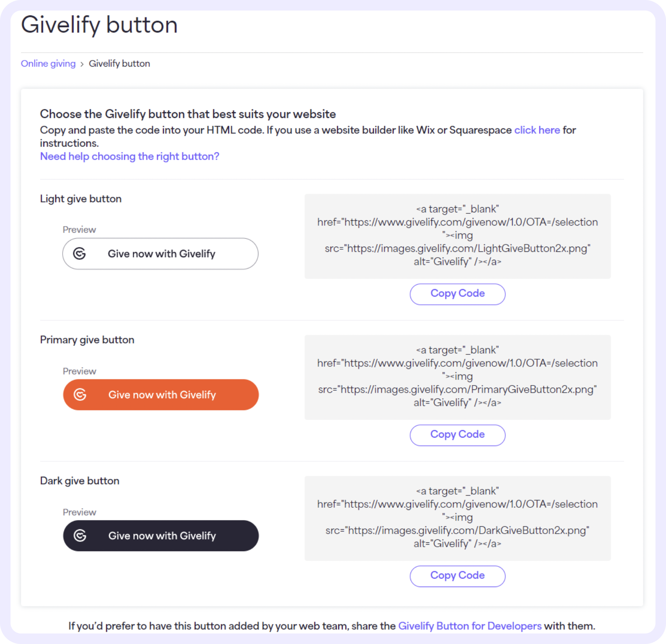The height and width of the screenshot is (644, 666).
Task: Open the Givelify Button for Developers link
Action: click(x=470, y=626)
